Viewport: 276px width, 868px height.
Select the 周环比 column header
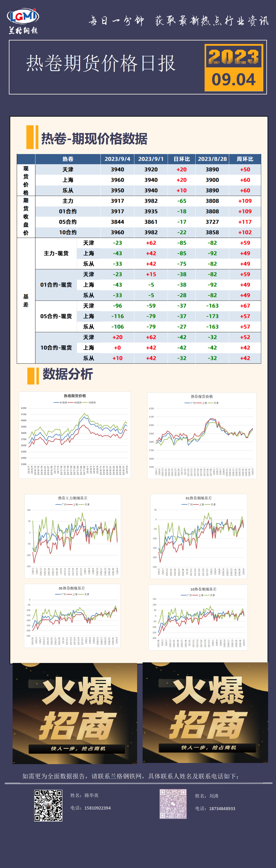(245, 159)
